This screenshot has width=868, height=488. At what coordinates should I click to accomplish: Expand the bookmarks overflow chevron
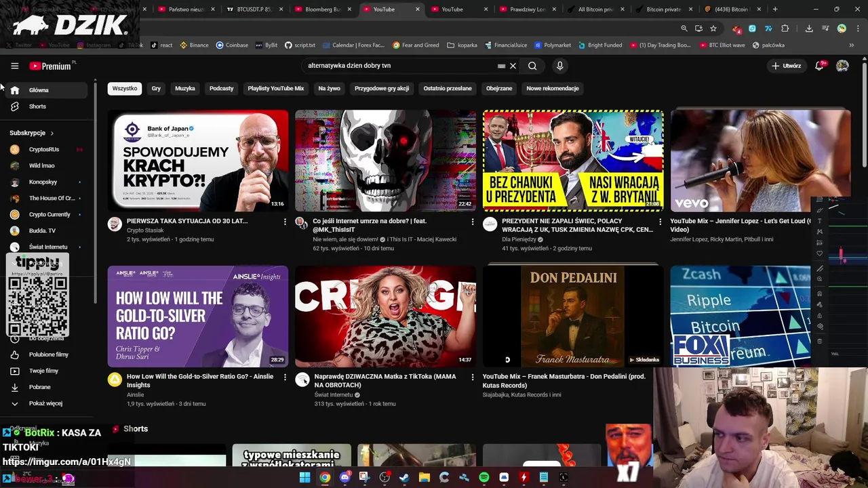click(x=852, y=45)
